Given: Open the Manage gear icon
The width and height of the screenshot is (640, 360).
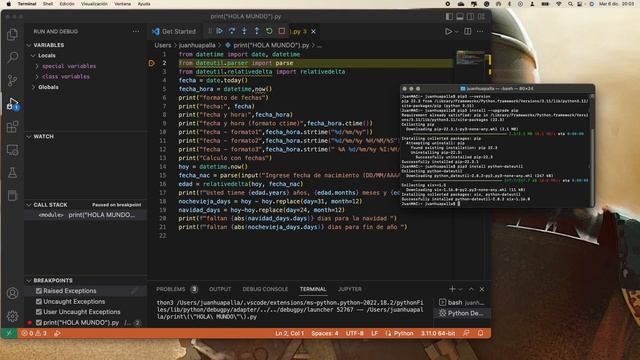Looking at the screenshot, I should [x=12, y=316].
